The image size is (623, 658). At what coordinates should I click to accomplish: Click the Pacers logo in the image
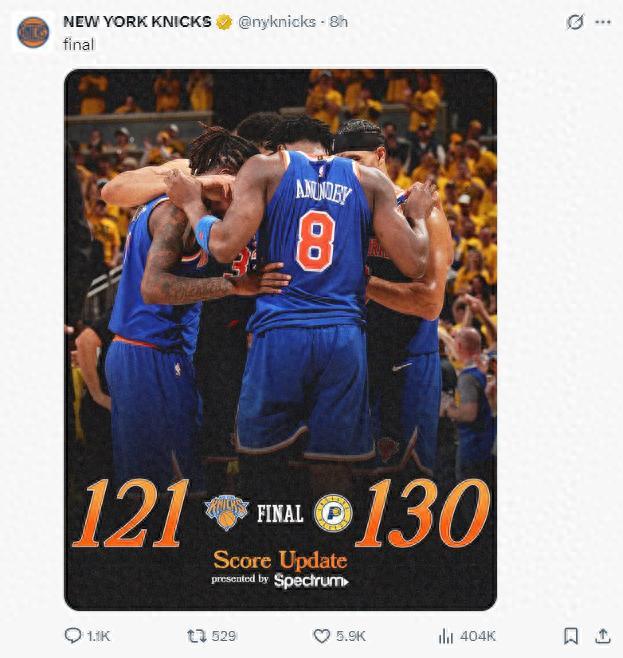click(x=333, y=513)
